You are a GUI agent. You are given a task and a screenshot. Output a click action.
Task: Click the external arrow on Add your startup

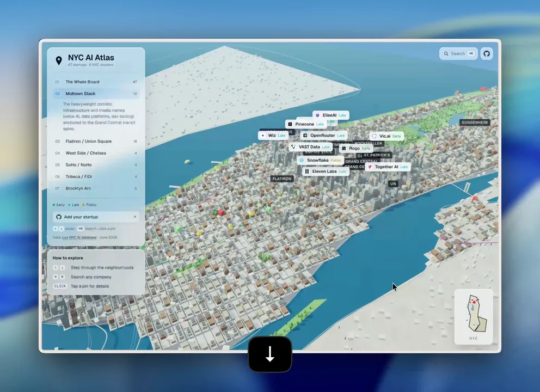(x=134, y=217)
